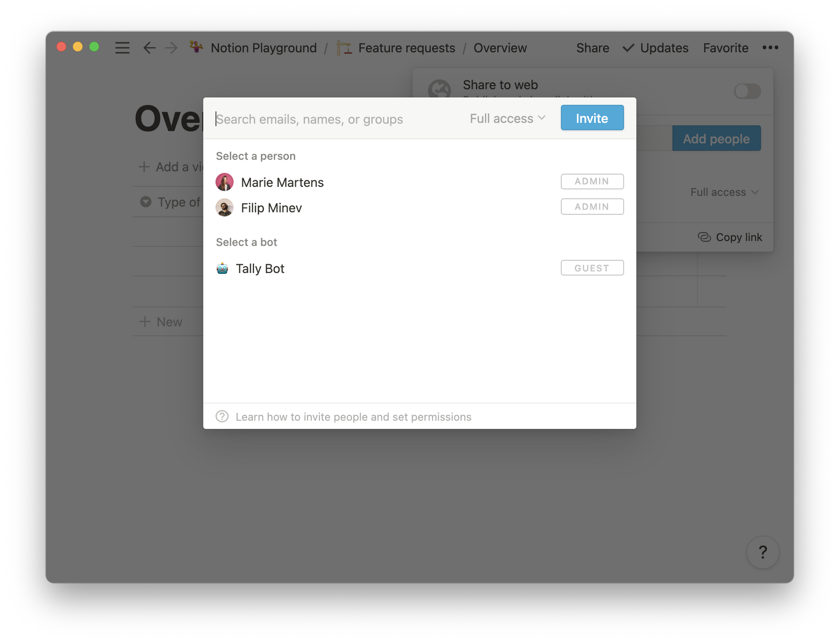Open the Full access dropdown in invite dialog
Viewport: 840px width, 644px height.
point(507,118)
